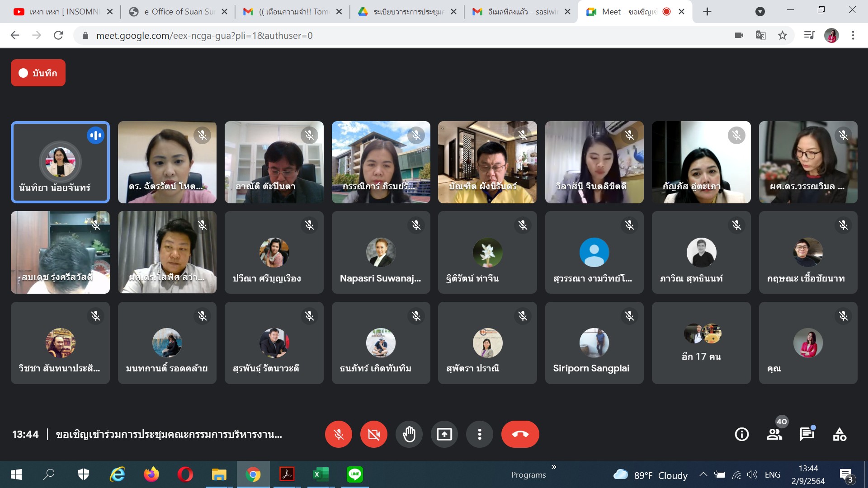Turn on the camera in Meet
The width and height of the screenshot is (868, 488).
(373, 434)
